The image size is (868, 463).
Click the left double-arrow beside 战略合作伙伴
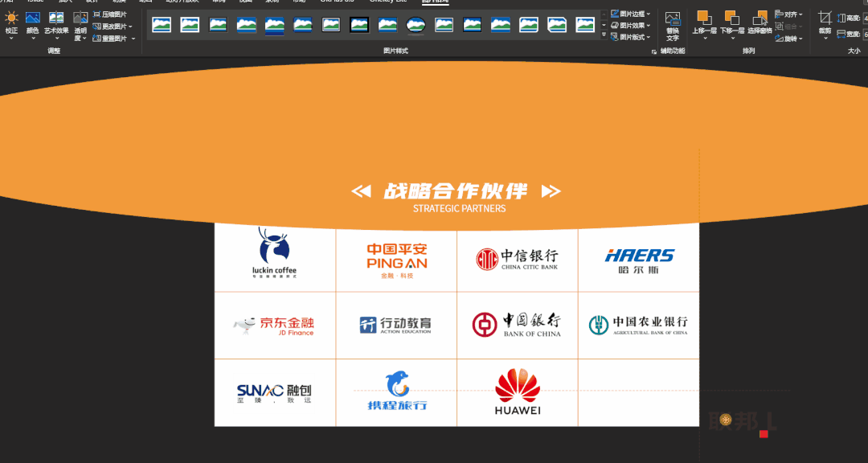361,191
